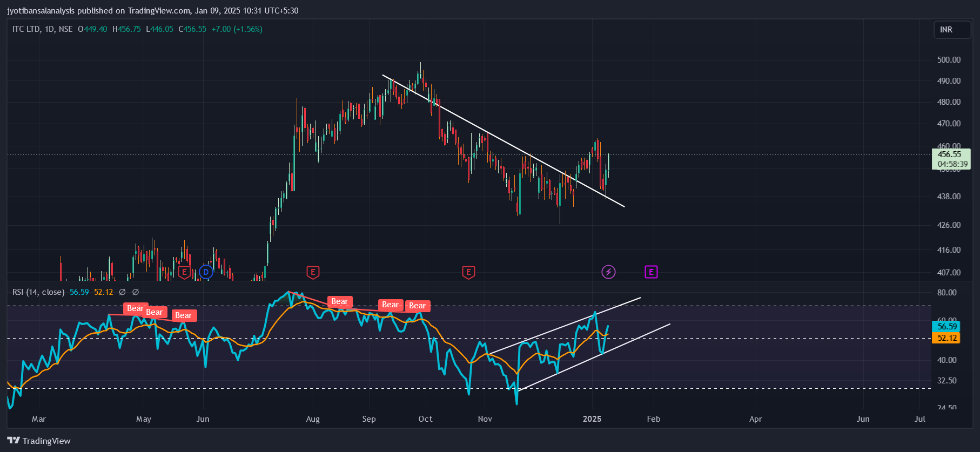Select the Bear label just below first overlapping one
This screenshot has height=452, width=980.
tap(155, 312)
